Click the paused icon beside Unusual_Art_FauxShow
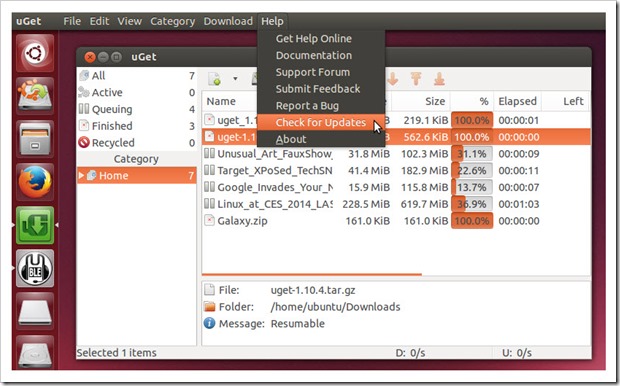Viewport: 620px width, 386px height. [x=209, y=153]
